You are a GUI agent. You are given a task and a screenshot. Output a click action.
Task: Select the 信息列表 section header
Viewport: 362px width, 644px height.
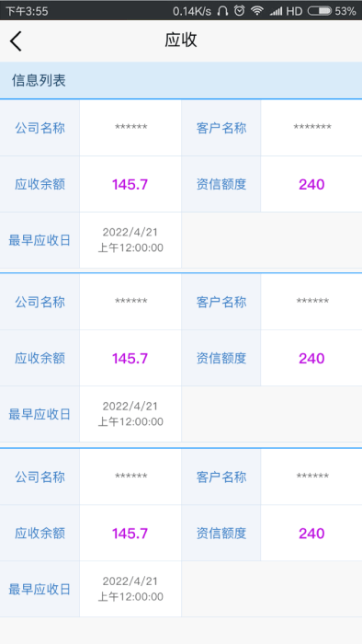[39, 81]
